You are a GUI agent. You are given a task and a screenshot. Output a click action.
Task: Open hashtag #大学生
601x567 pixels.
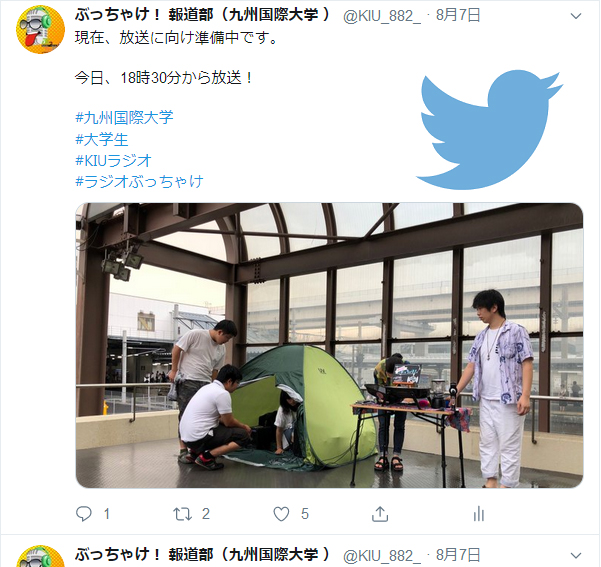pos(102,139)
